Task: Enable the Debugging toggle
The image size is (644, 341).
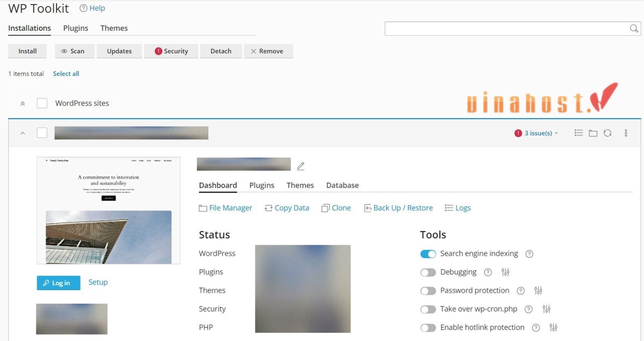Action: tap(428, 272)
